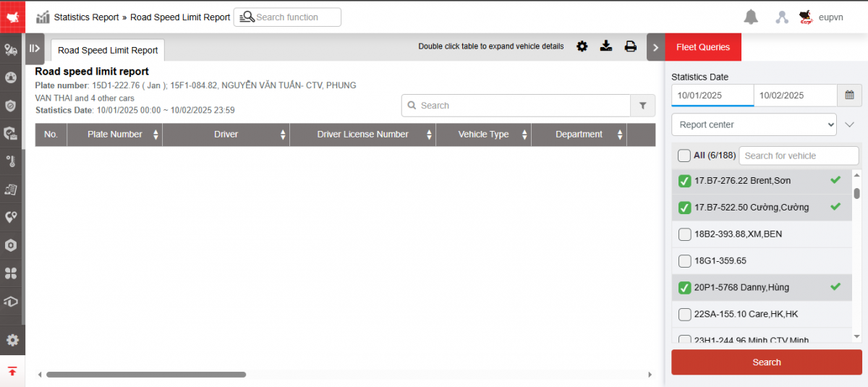Click Statistics Report breadcrumb link
The image size is (868, 387).
tap(86, 17)
